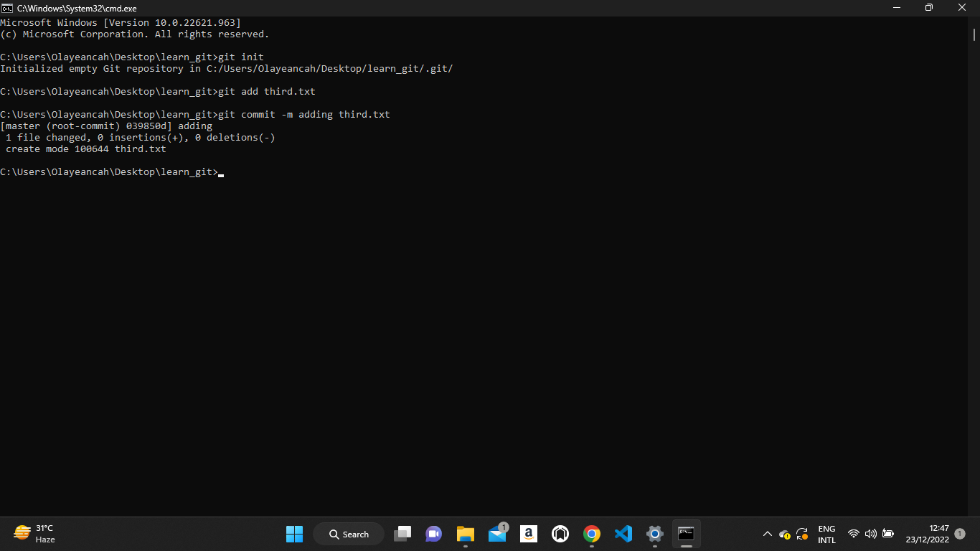
Task: Open File Explorer from the taskbar
Action: click(x=466, y=534)
